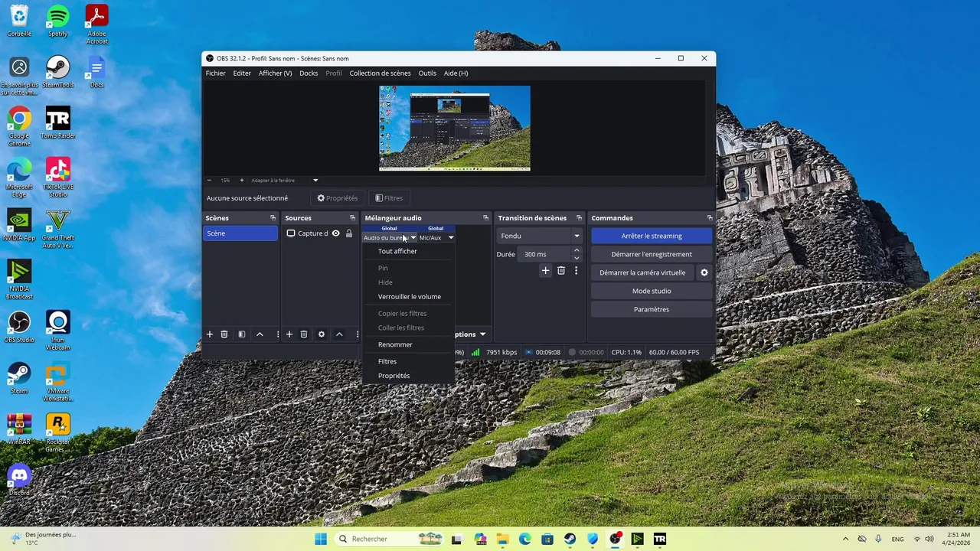The width and height of the screenshot is (980, 551).
Task: Decrease transition duration with down stepper
Action: click(x=577, y=258)
